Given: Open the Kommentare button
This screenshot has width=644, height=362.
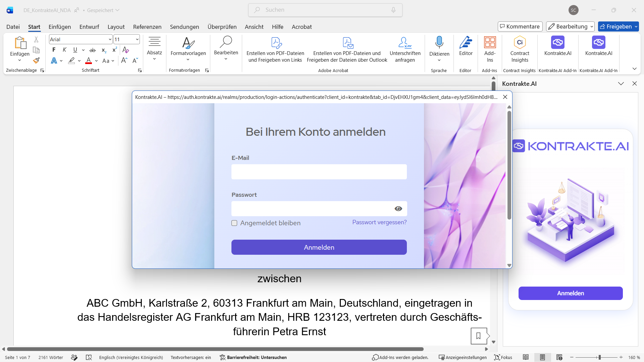Looking at the screenshot, I should (x=520, y=26).
